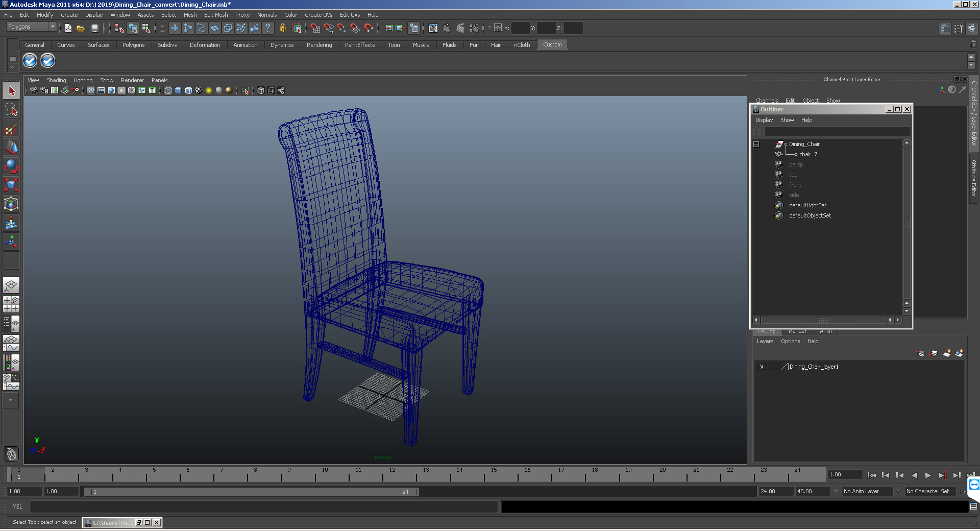Play animation forwards
The height and width of the screenshot is (531, 980).
pyautogui.click(x=928, y=475)
